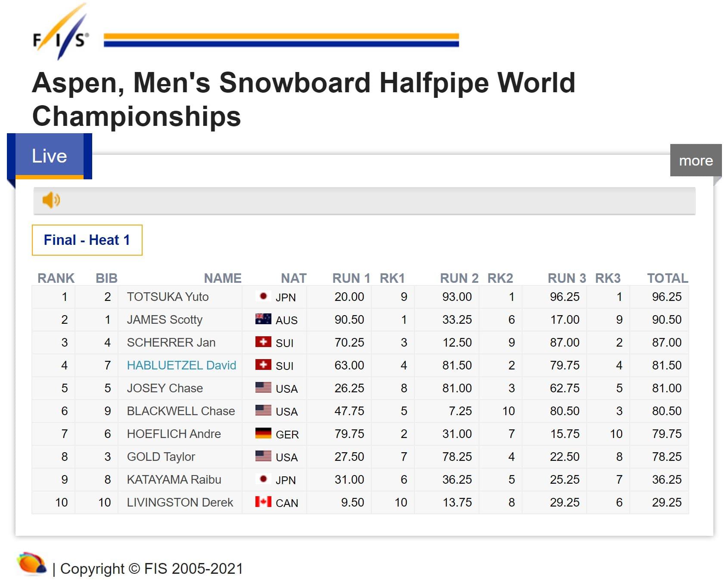This screenshot has width=728, height=585.
Task: Click the orange-blue header stripe banner
Action: pyautogui.click(x=281, y=40)
